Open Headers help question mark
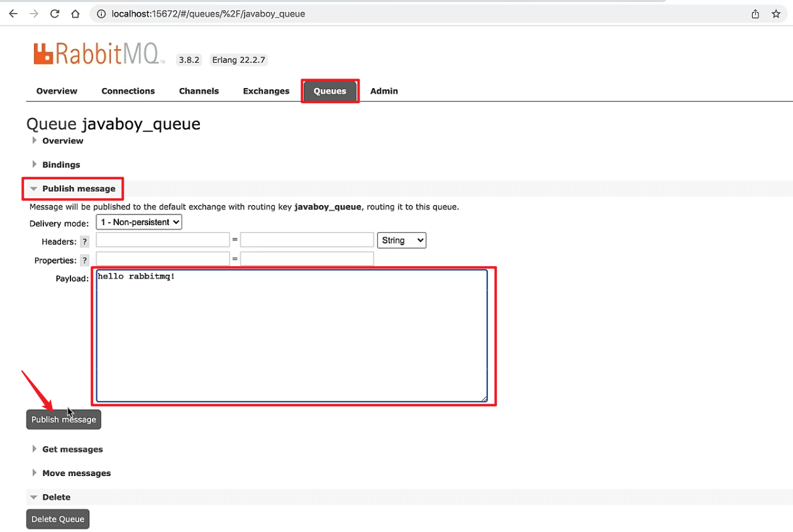This screenshot has height=532, width=793. 84,241
